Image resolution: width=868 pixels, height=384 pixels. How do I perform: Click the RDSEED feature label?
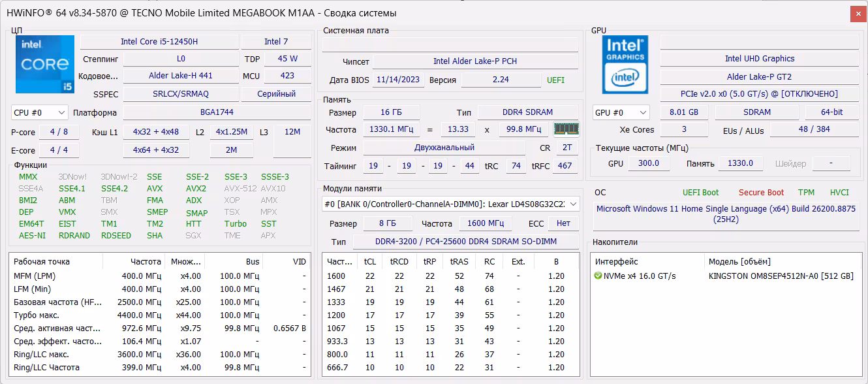click(116, 236)
